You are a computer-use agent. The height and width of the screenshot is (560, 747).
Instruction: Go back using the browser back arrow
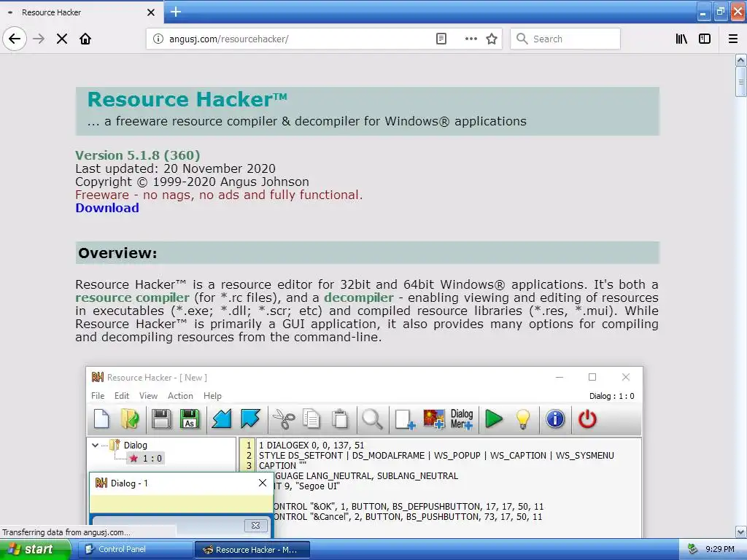(x=15, y=39)
